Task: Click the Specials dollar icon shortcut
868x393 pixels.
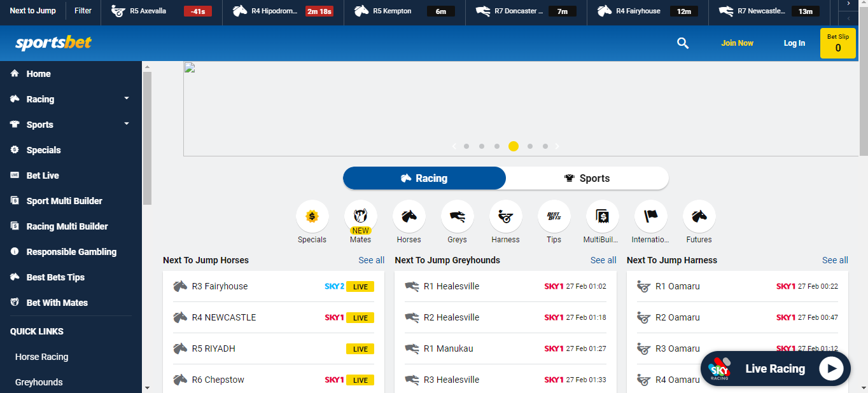Action: (312, 217)
